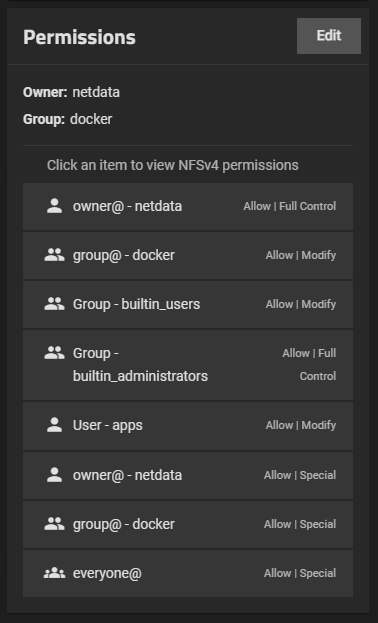Click the group icon beside builtin_administrators
Screen dimensions: 378x623
[54, 353]
